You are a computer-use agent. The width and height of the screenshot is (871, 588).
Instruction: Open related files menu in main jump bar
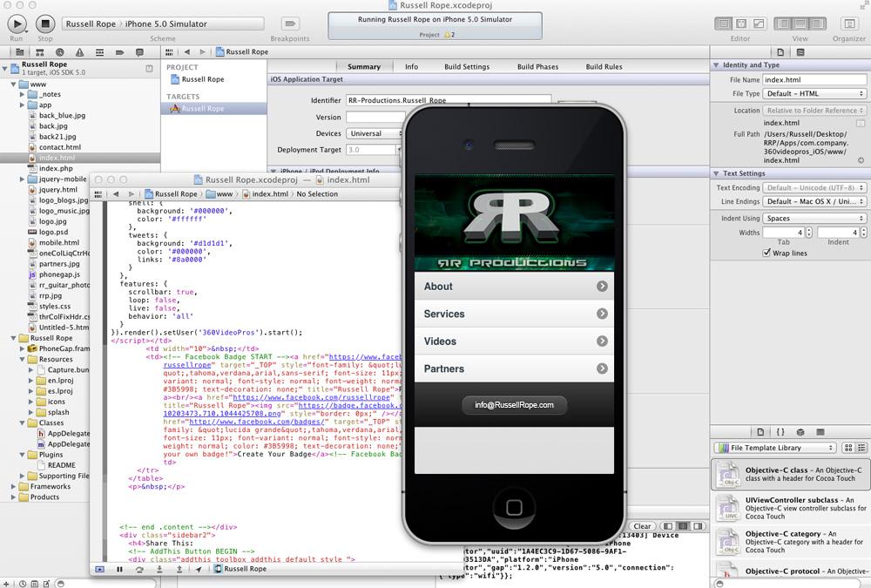pyautogui.click(x=169, y=51)
